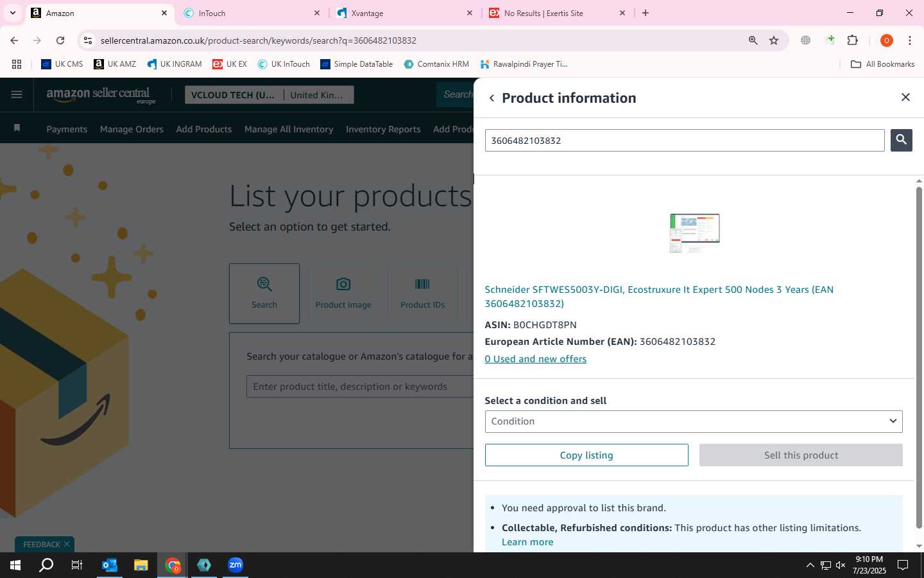The width and height of the screenshot is (924, 578).
Task: Open the Chrome profile avatar
Action: point(886,40)
